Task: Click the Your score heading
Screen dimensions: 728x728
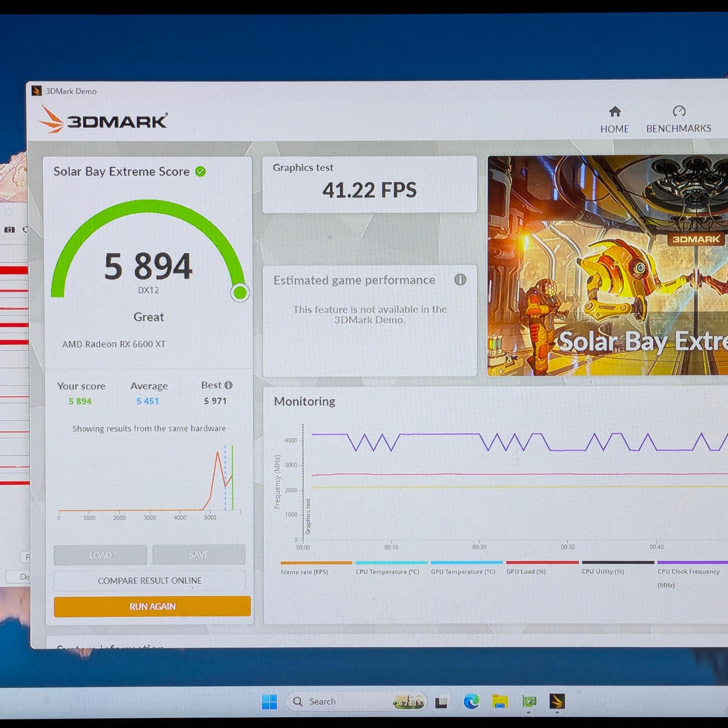Action: coord(81,386)
